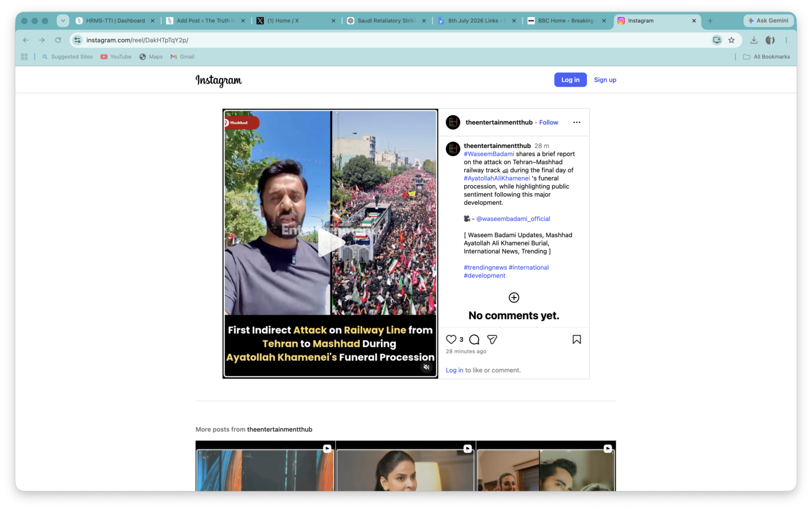
Task: Open comments via the speech bubble icon
Action: tap(474, 340)
